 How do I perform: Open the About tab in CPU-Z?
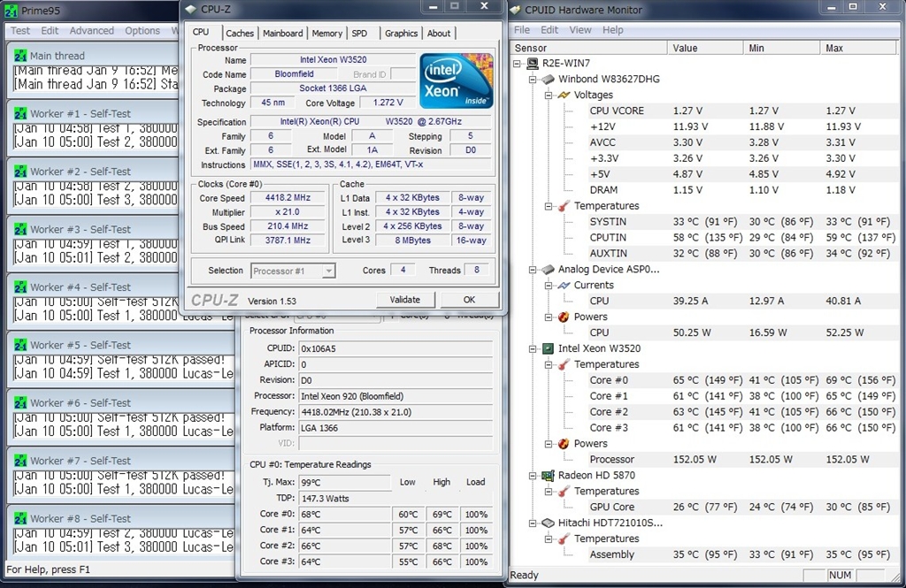[439, 34]
